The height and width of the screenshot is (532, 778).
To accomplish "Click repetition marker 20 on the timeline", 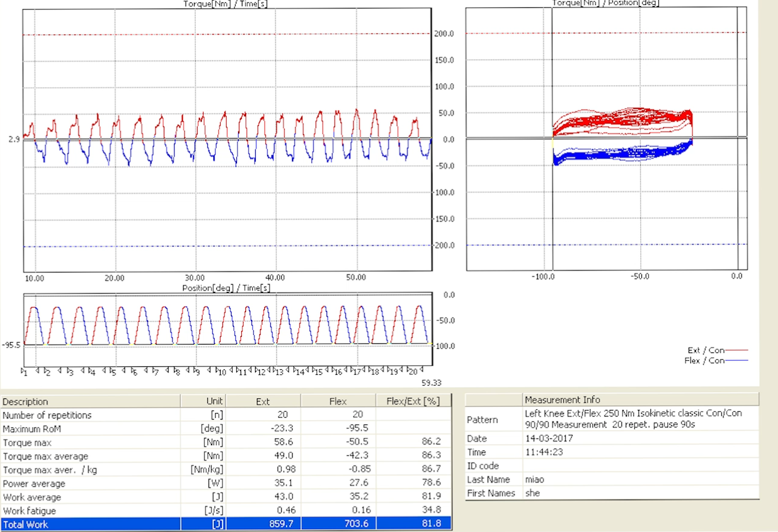I will tap(413, 371).
